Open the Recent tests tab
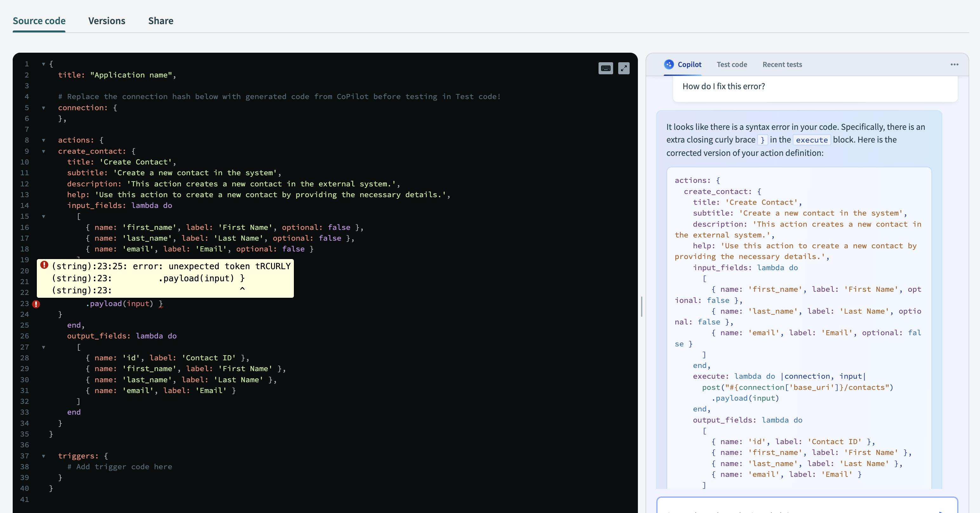Image resolution: width=980 pixels, height=513 pixels. (782, 64)
